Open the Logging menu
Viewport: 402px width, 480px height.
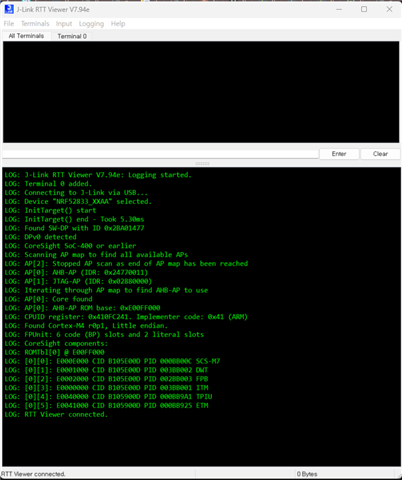click(x=91, y=24)
